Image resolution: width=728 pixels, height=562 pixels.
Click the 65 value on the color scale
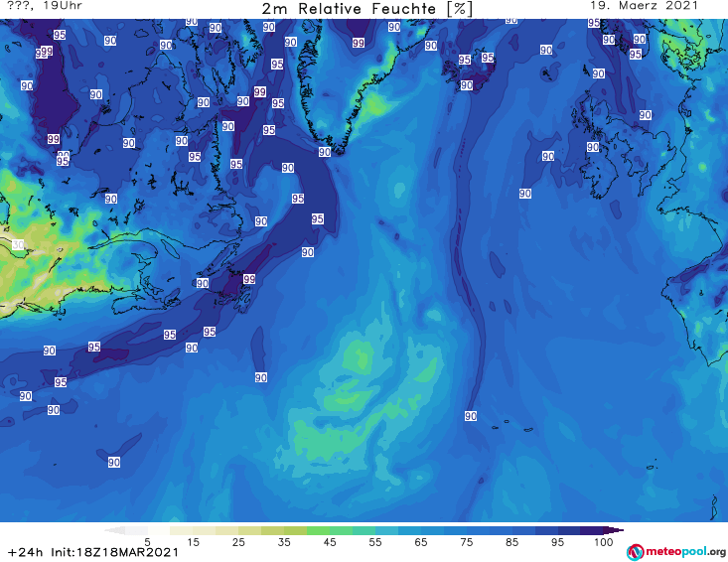point(421,542)
